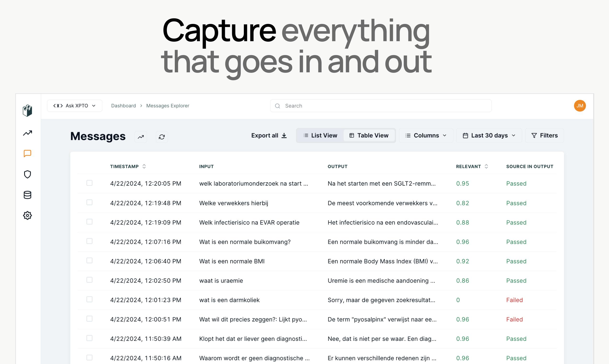Screen dimensions: 609x364
Task: Click Failed status in the 12:00:51 PM row
Action: point(515,319)
